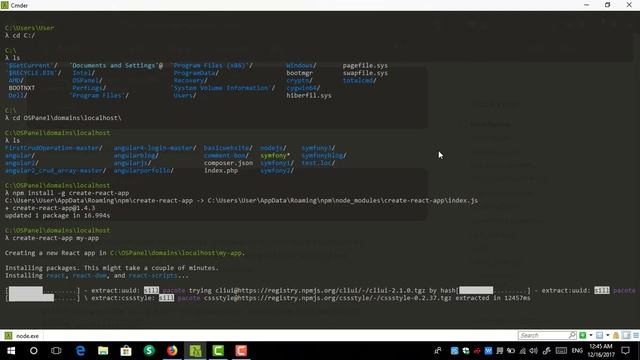640x360 pixels.
Task: Click the text 'swapfile.sys'
Action: coord(365,73)
